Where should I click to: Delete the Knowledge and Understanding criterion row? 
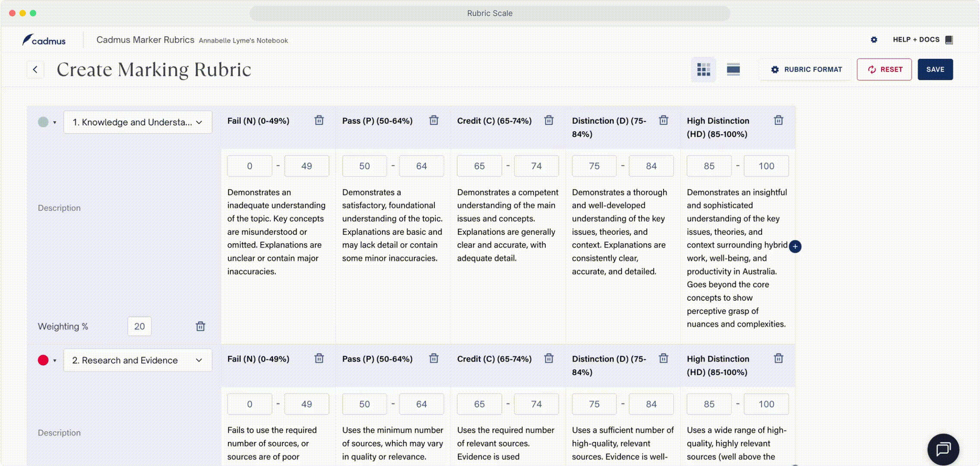[200, 326]
